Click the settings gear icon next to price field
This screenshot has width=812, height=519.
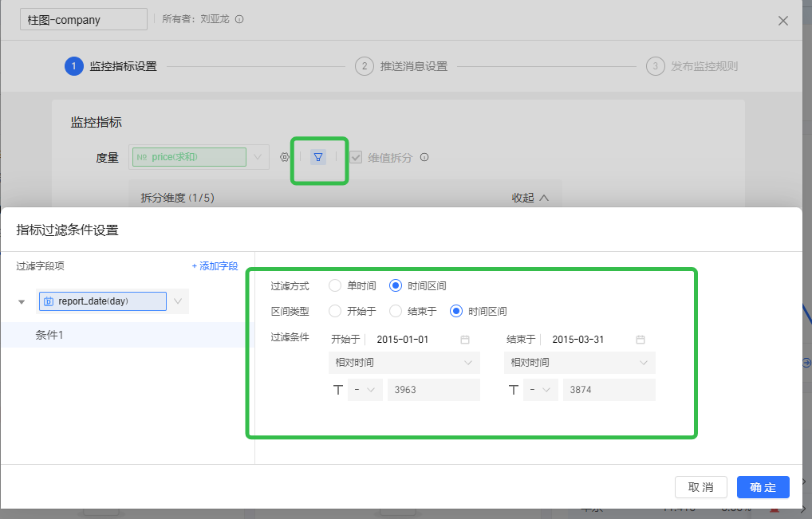285,157
